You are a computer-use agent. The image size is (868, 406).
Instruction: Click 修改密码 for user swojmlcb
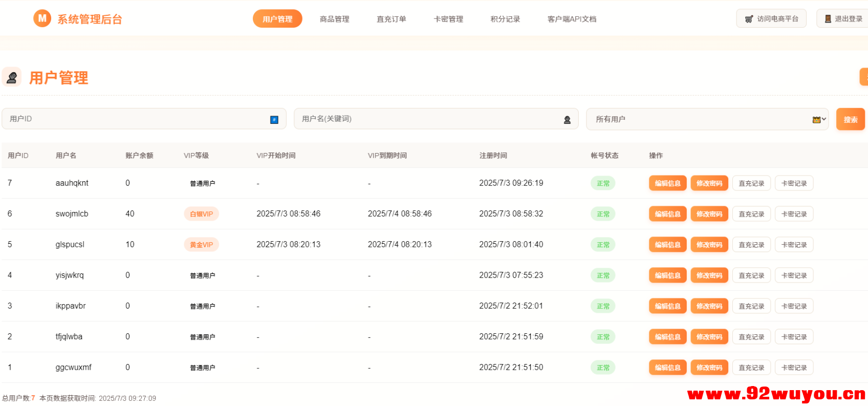pyautogui.click(x=709, y=214)
